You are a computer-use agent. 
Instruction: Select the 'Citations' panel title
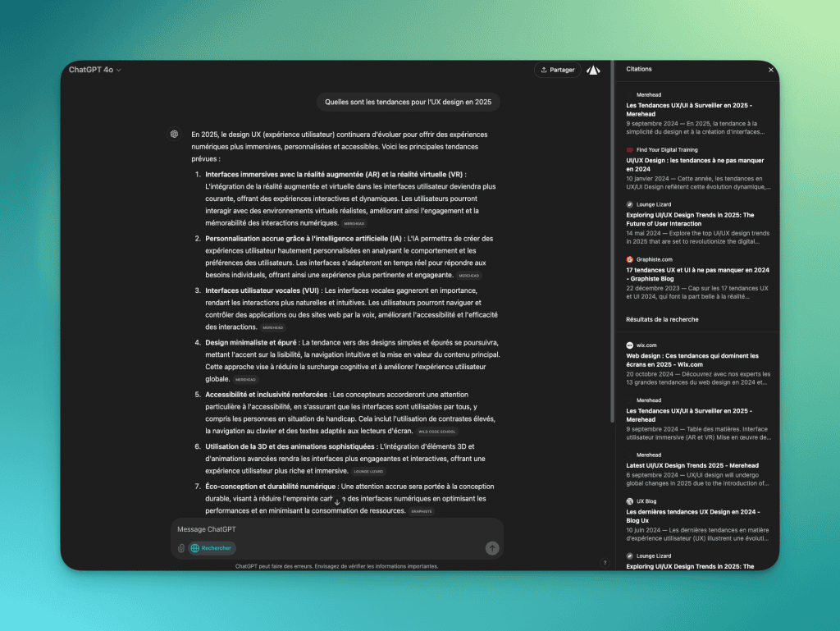coord(638,69)
